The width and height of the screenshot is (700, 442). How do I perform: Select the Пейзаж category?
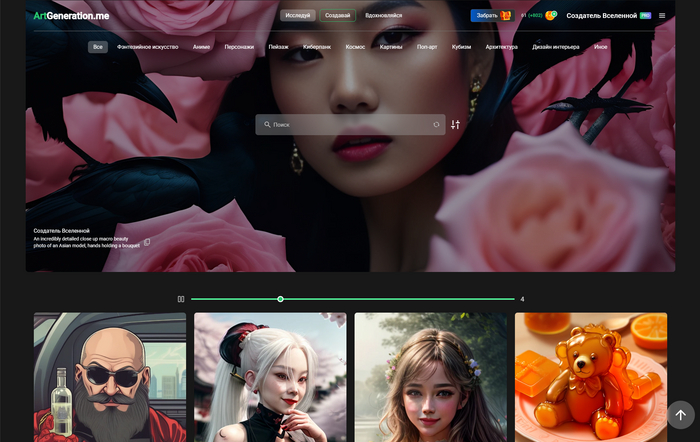click(x=278, y=47)
